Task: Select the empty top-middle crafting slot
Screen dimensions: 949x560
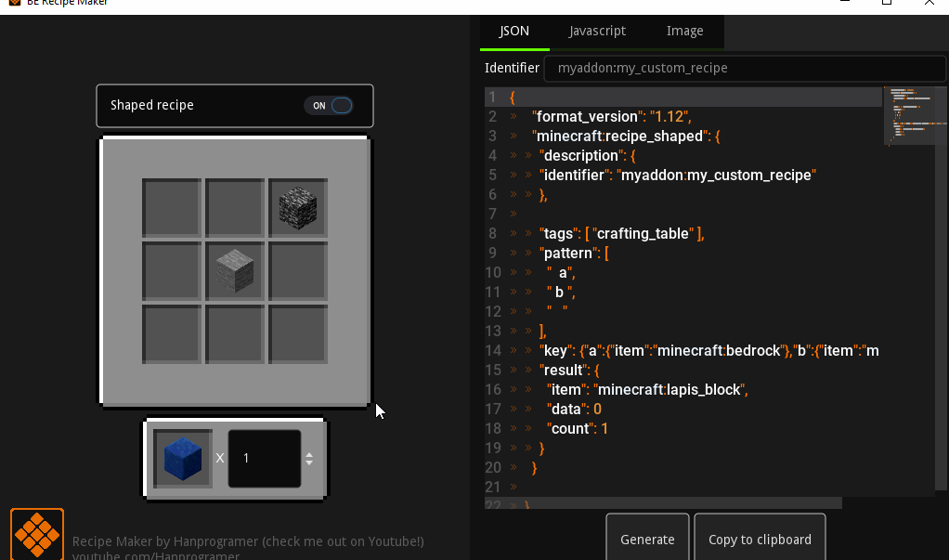Action: coord(235,208)
